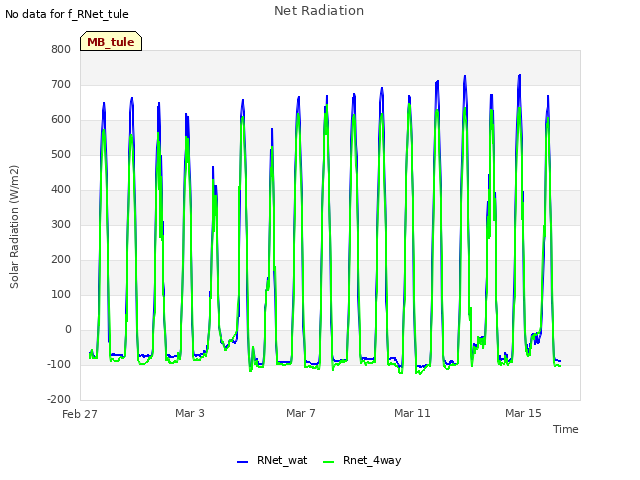Click the Mar 3 x-axis tick label
The width and height of the screenshot is (640, 480).
[190, 413]
